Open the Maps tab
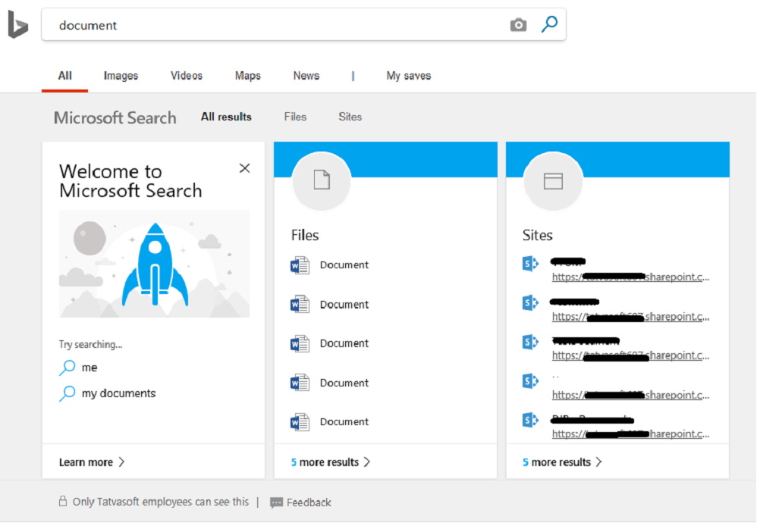This screenshot has height=532, width=757. click(248, 76)
